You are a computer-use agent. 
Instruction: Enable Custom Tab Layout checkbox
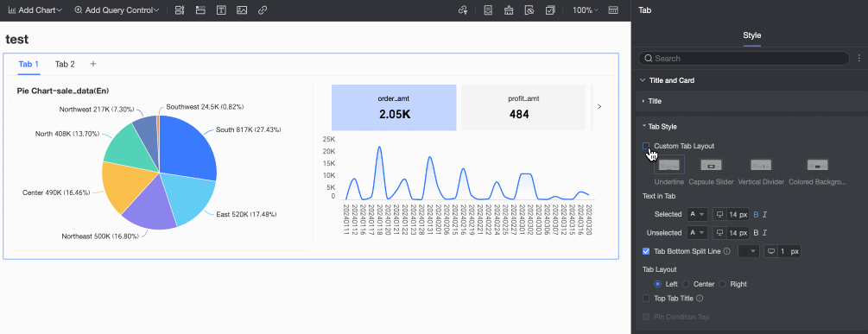click(646, 146)
